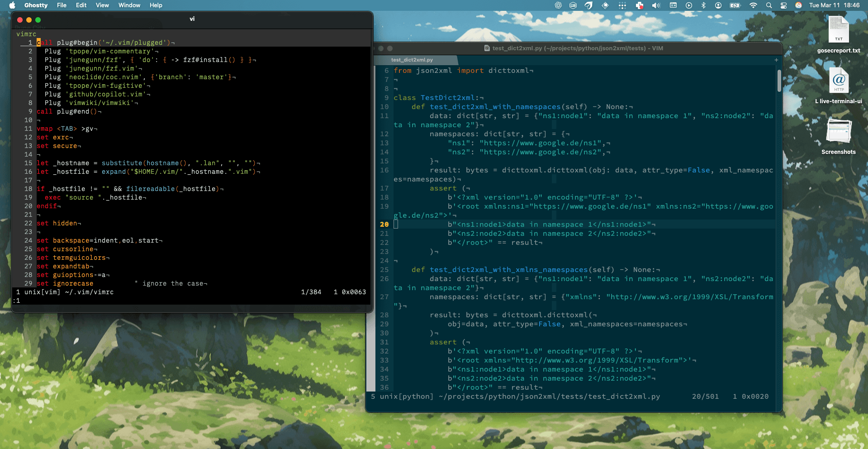The image size is (868, 449).
Task: Click the battery charging icon
Action: (735, 5)
